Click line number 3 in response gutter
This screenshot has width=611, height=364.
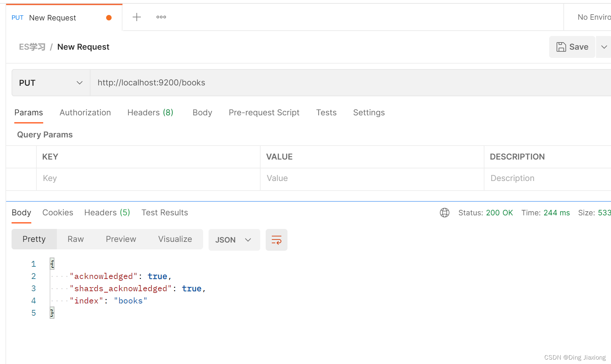coord(33,288)
